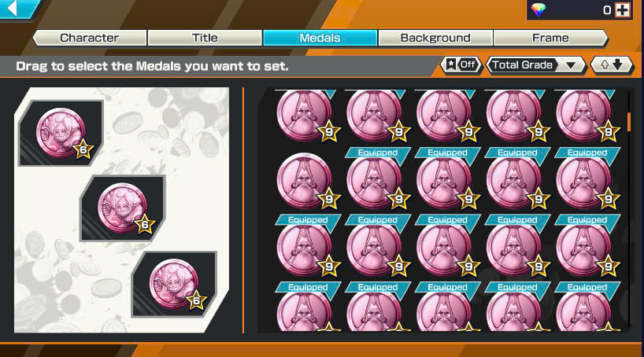This screenshot has width=644, height=357.
Task: Switch to the Character tab
Action: [90, 38]
